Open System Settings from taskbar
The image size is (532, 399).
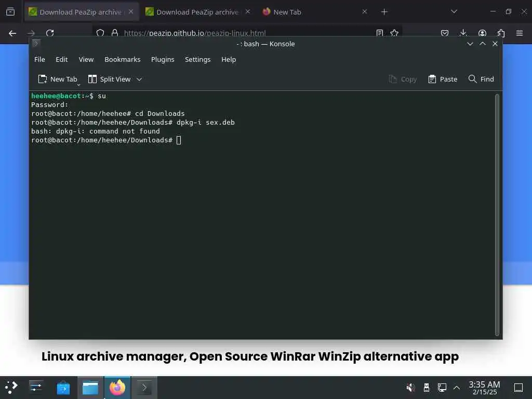(36, 388)
